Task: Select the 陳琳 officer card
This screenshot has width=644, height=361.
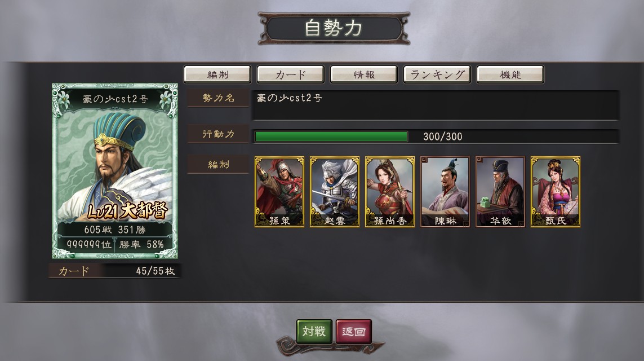Action: (x=445, y=192)
